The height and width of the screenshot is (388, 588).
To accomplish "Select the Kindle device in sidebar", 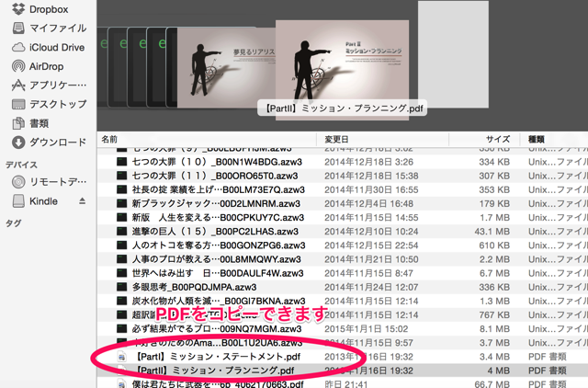I will click(x=43, y=200).
